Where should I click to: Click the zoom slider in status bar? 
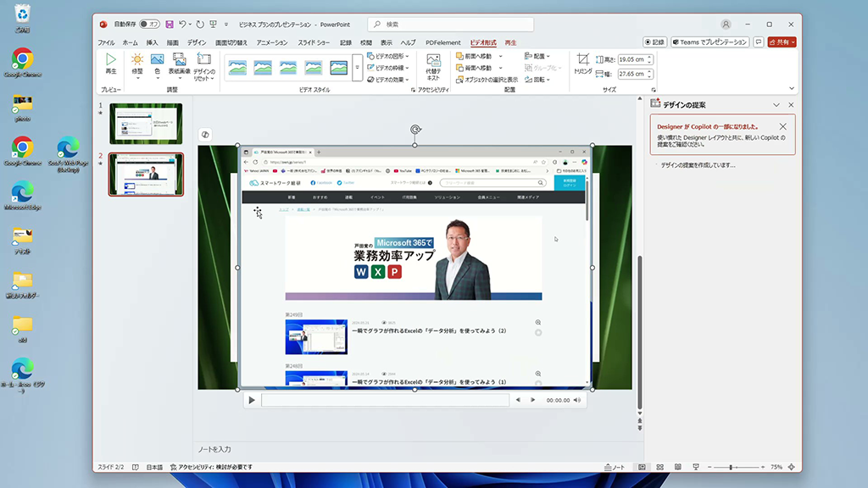[736, 467]
